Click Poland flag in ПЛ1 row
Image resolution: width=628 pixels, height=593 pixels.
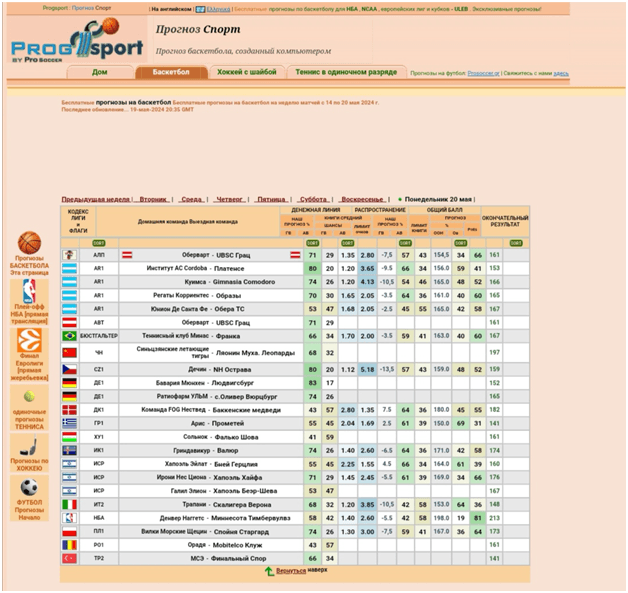(x=69, y=531)
